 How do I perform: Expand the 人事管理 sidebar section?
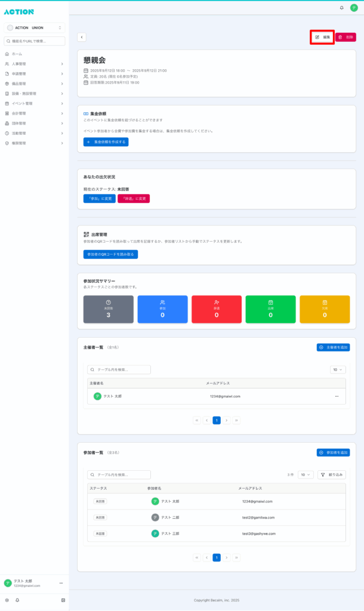click(35, 64)
